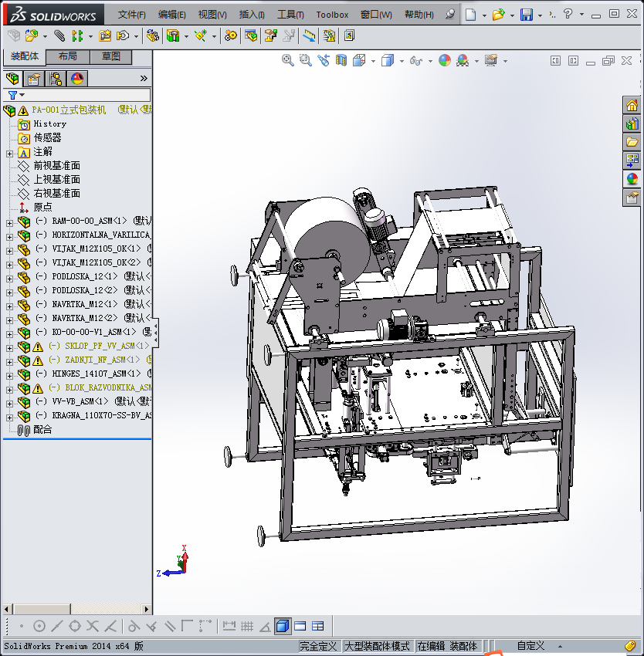Open the ConfigurationManager tab icon
Image resolution: width=644 pixels, height=656 pixels.
pos(56,79)
